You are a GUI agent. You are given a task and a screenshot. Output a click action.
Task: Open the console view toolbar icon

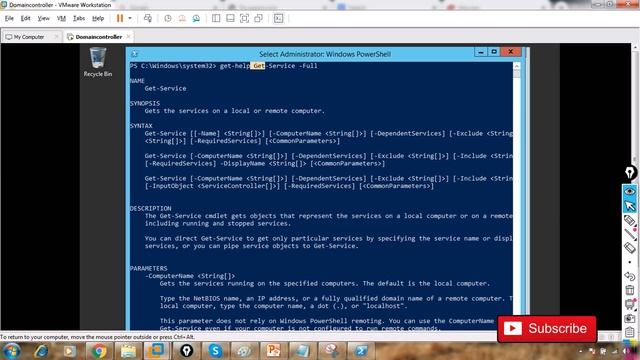(x=278, y=18)
